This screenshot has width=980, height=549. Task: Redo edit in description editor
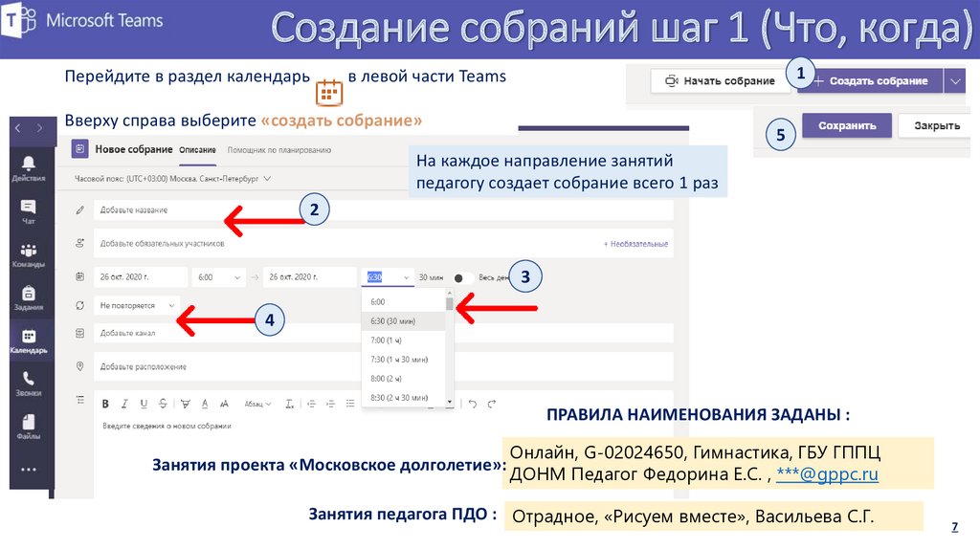492,405
